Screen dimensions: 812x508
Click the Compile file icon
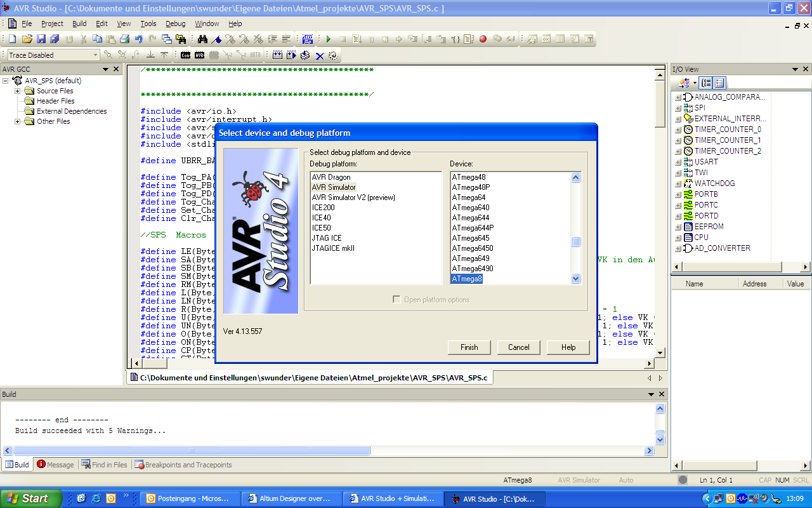[305, 55]
